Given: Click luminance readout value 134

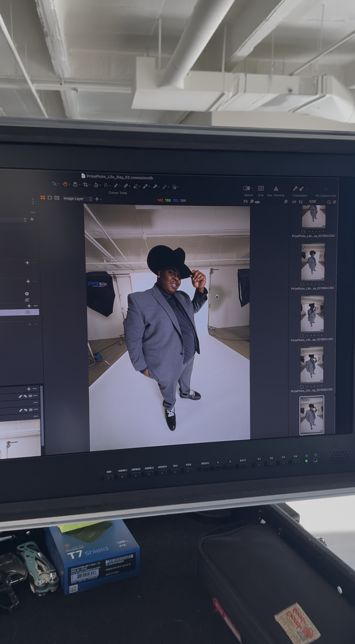Looking at the screenshot, I should point(183,200).
